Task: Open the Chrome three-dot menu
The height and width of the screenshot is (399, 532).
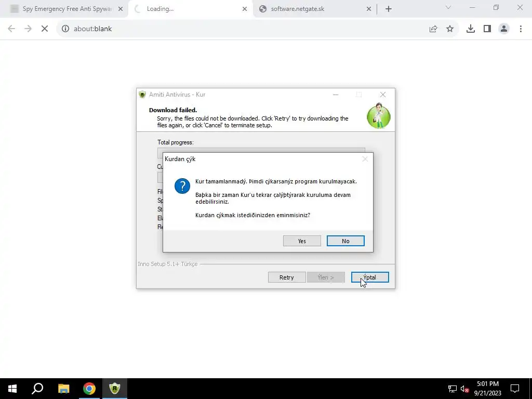Action: 521,29
